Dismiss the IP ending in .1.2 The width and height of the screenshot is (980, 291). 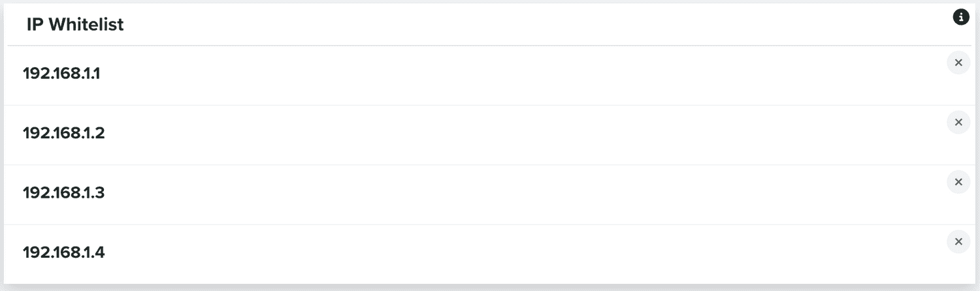tap(958, 122)
